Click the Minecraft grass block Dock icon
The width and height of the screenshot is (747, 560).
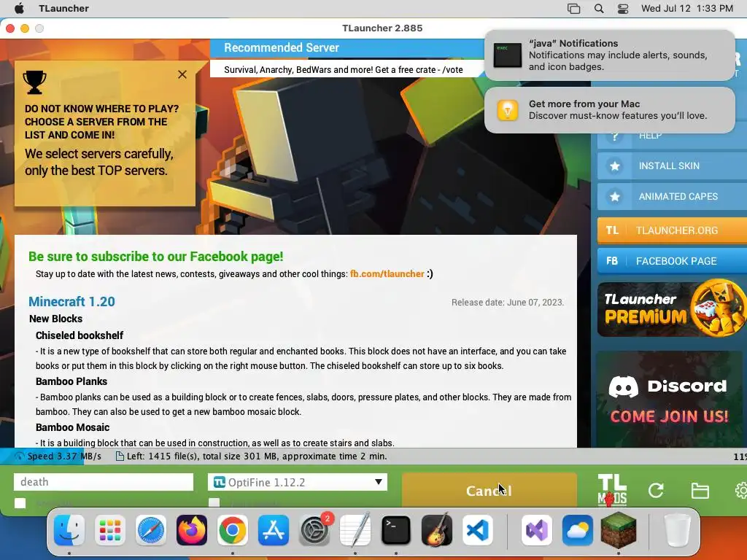(619, 530)
